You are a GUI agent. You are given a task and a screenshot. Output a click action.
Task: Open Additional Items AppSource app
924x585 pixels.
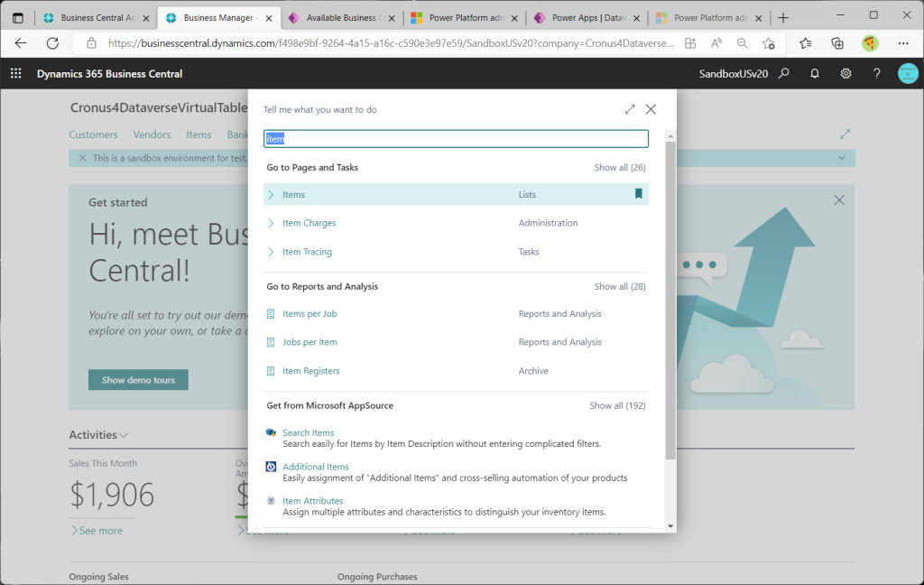point(315,467)
